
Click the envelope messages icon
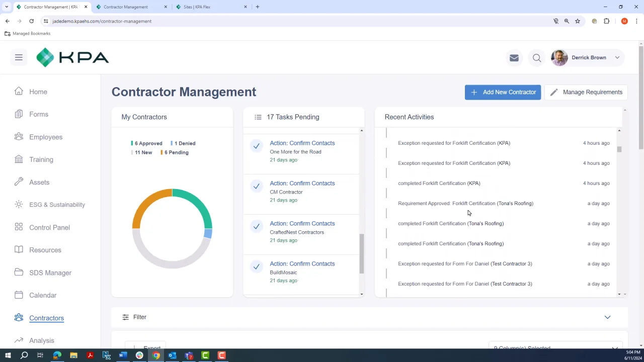point(514,58)
